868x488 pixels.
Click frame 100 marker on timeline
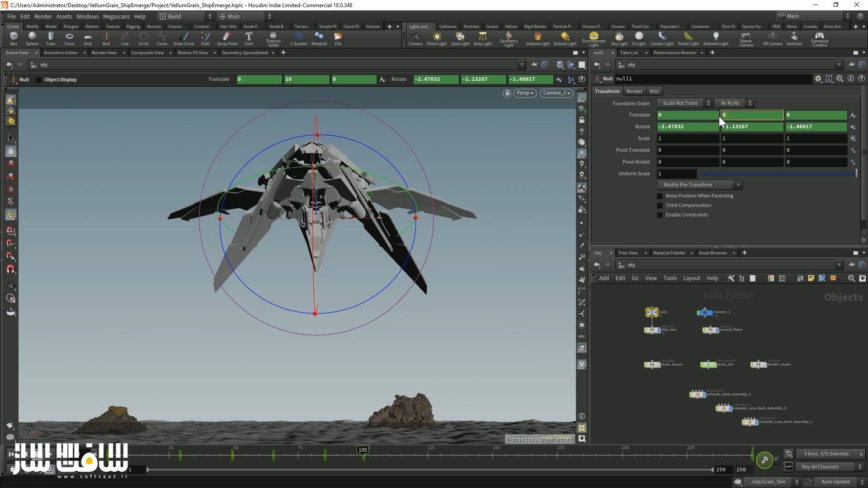click(363, 450)
